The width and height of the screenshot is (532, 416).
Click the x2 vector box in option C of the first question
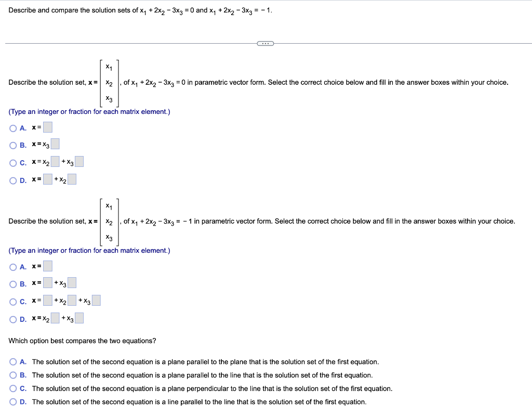[55, 161]
